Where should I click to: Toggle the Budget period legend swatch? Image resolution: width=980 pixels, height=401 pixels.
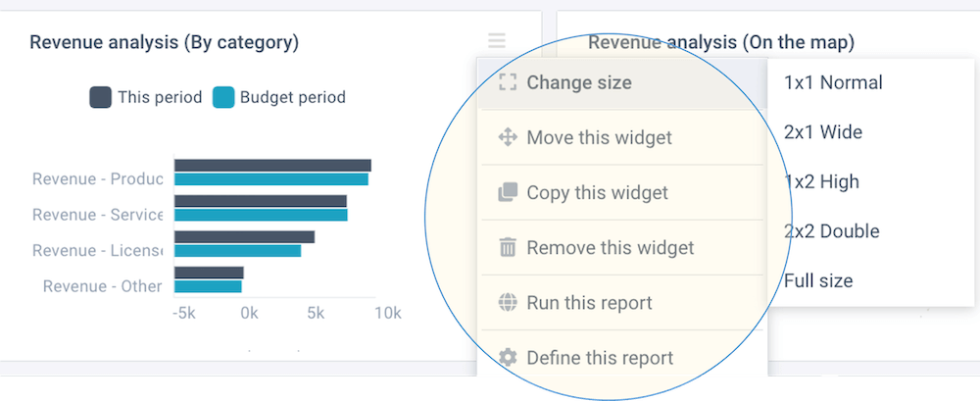tap(223, 98)
